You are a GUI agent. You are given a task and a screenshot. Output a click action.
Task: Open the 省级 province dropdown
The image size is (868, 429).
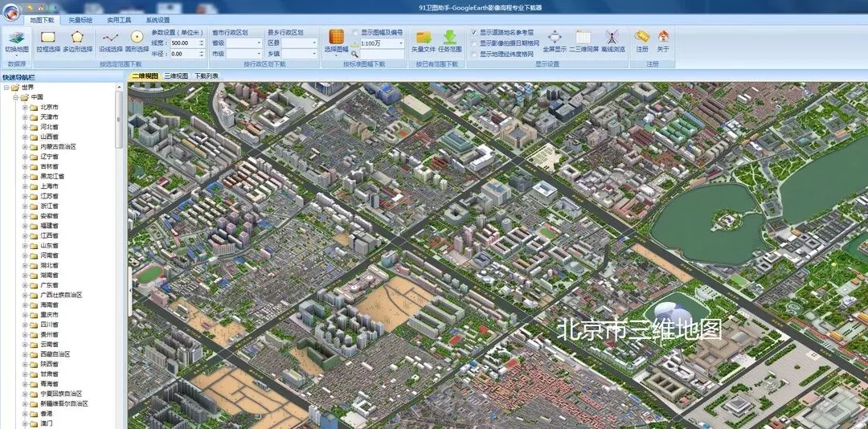tap(259, 43)
